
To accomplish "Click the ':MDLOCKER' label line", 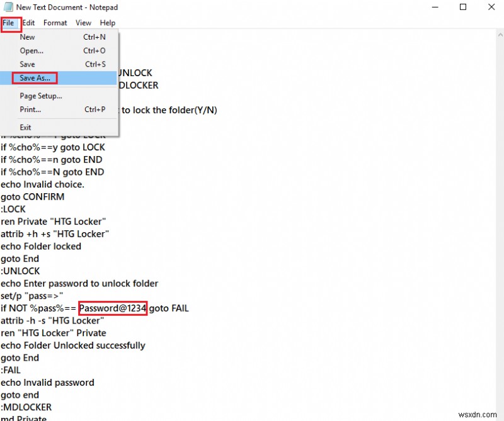I will click(26, 407).
